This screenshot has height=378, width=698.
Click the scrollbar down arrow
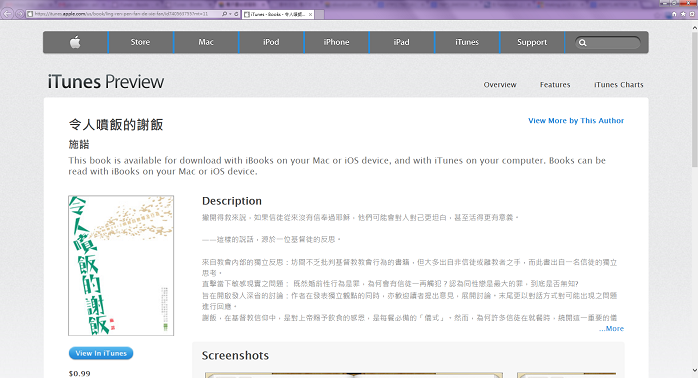coord(694,370)
